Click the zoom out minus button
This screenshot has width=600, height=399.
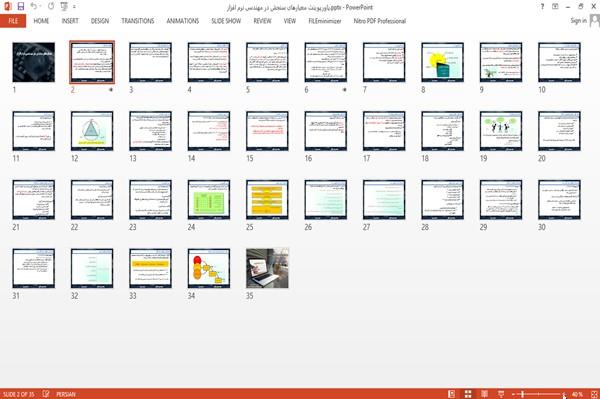pyautogui.click(x=514, y=394)
